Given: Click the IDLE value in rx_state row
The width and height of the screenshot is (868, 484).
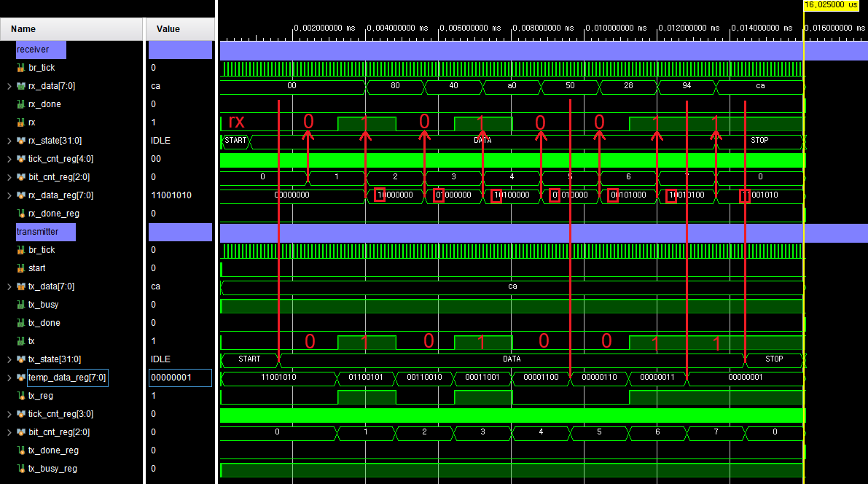Looking at the screenshot, I should tap(160, 141).
